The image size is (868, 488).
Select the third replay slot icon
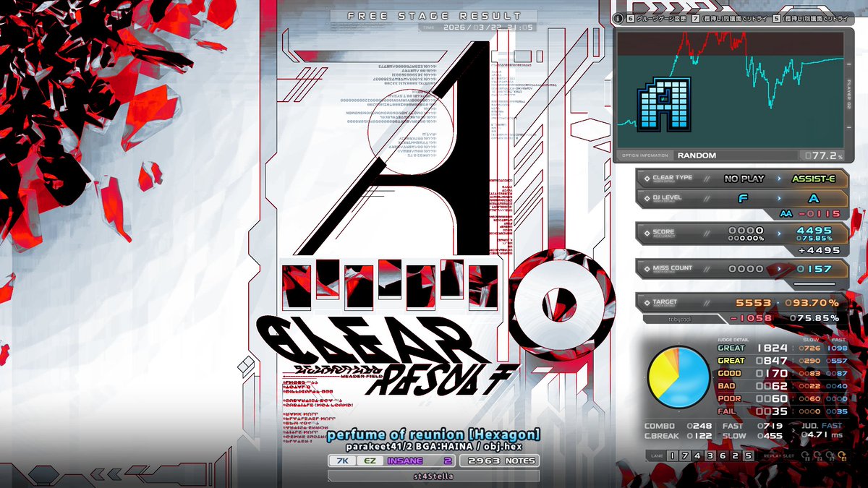[830, 456]
